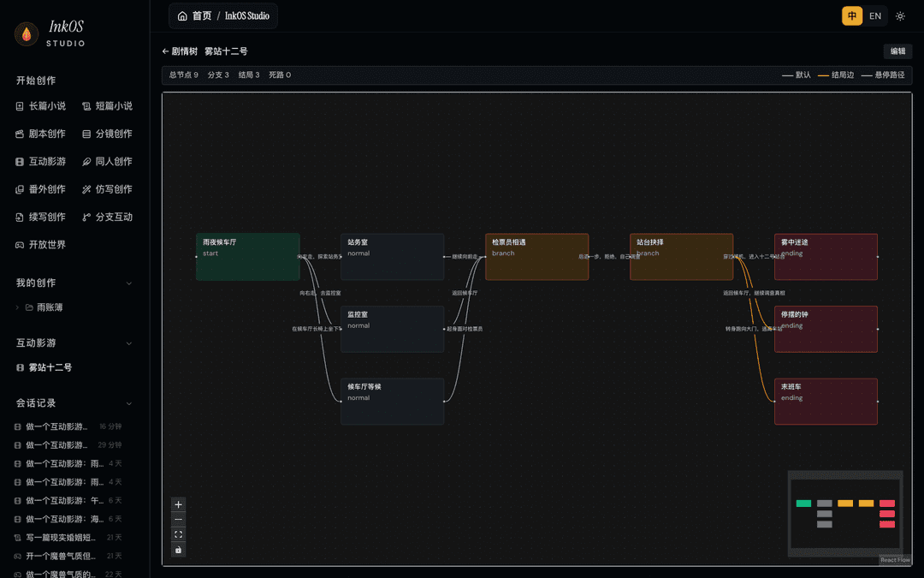This screenshot has height=578, width=924.
Task: Open 分镜创作
Action: click(x=107, y=134)
